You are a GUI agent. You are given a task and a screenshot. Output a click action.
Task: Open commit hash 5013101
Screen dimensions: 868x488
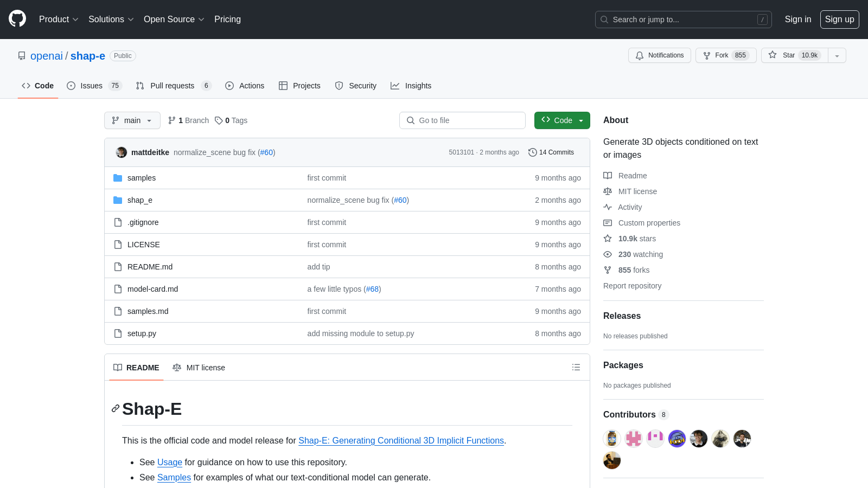[x=461, y=152]
